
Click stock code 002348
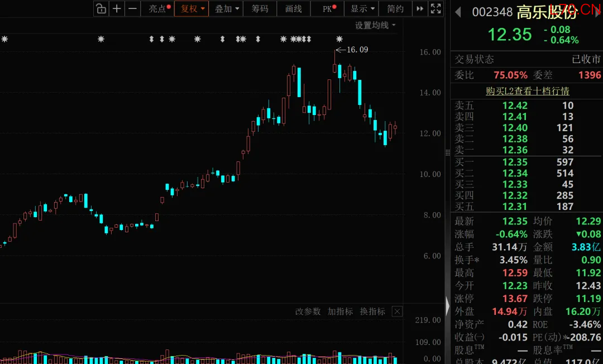pos(492,12)
